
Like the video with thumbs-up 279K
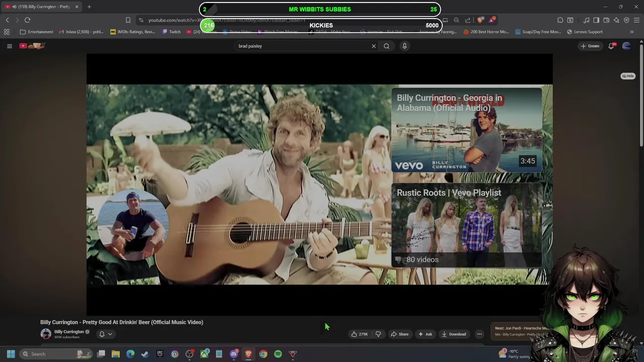pyautogui.click(x=360, y=334)
